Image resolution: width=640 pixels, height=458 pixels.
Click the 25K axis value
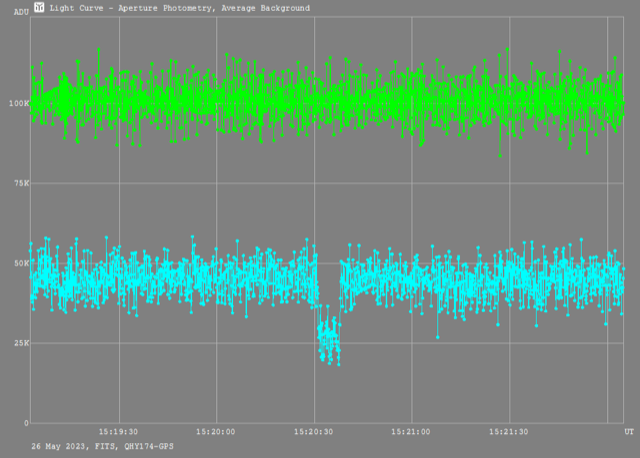coord(22,343)
